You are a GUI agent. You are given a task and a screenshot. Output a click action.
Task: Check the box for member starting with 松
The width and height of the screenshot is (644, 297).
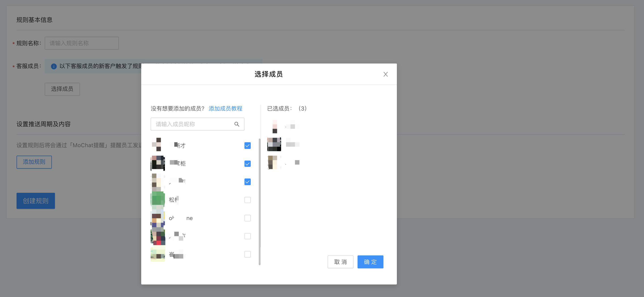[247, 200]
